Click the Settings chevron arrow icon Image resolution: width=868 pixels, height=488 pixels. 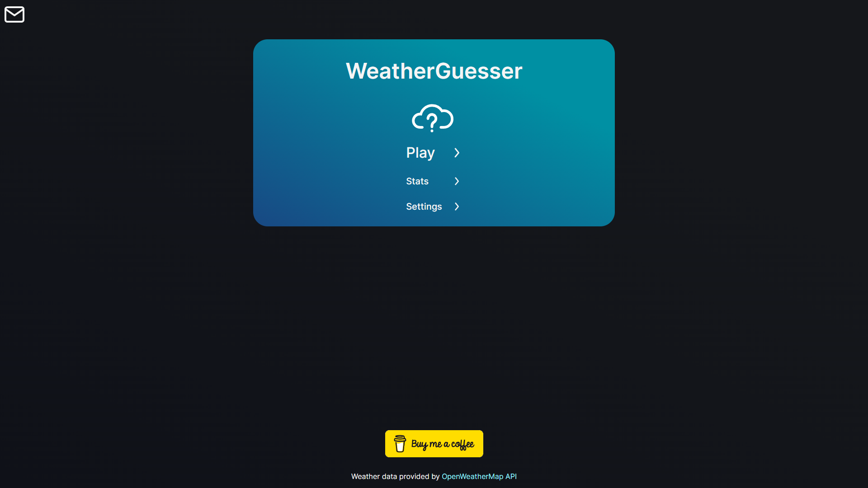click(x=456, y=206)
